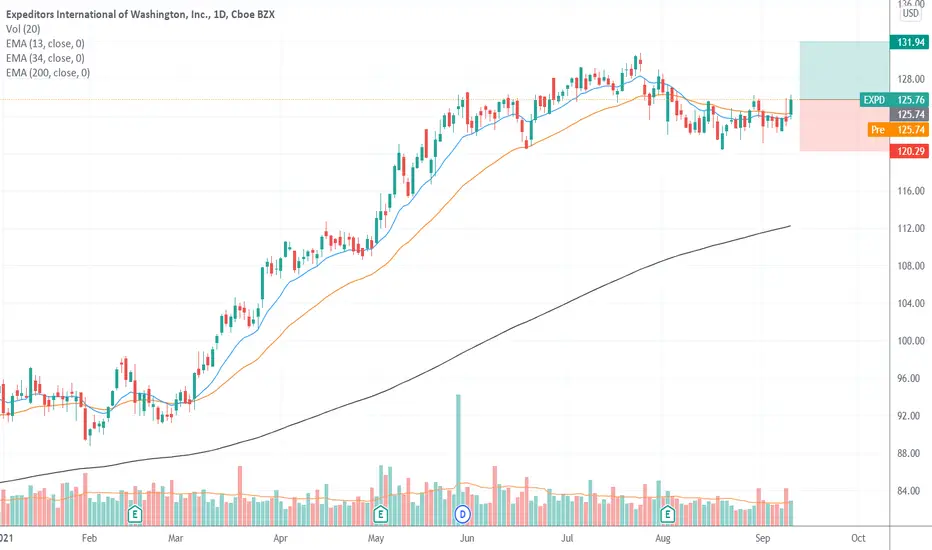Click the Oct date axis label

858,538
